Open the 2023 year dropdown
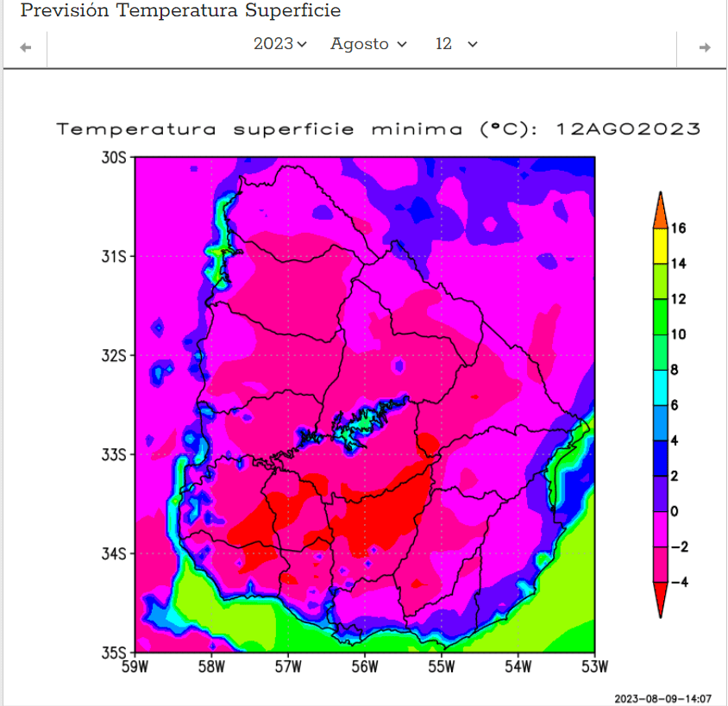Screen dimensions: 728x706 tap(280, 44)
